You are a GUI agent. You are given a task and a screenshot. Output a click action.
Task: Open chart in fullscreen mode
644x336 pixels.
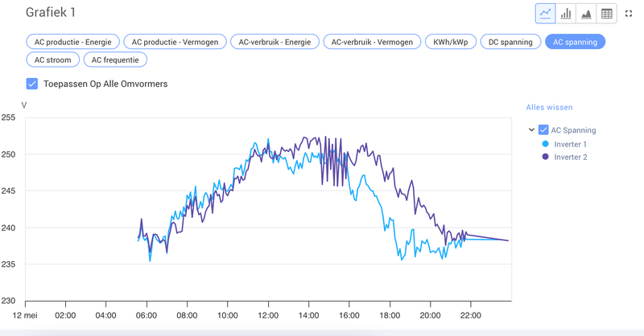(x=629, y=13)
